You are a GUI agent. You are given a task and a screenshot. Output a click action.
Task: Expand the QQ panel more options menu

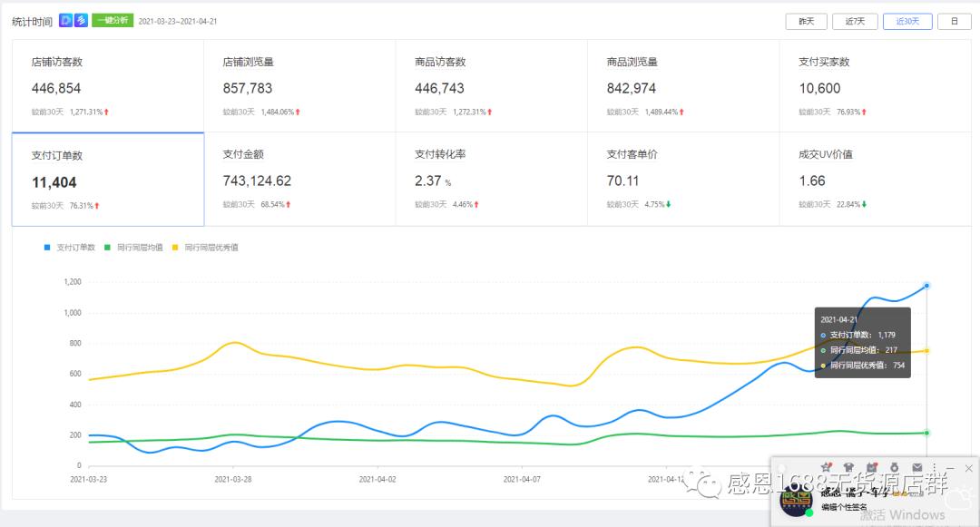point(935,468)
